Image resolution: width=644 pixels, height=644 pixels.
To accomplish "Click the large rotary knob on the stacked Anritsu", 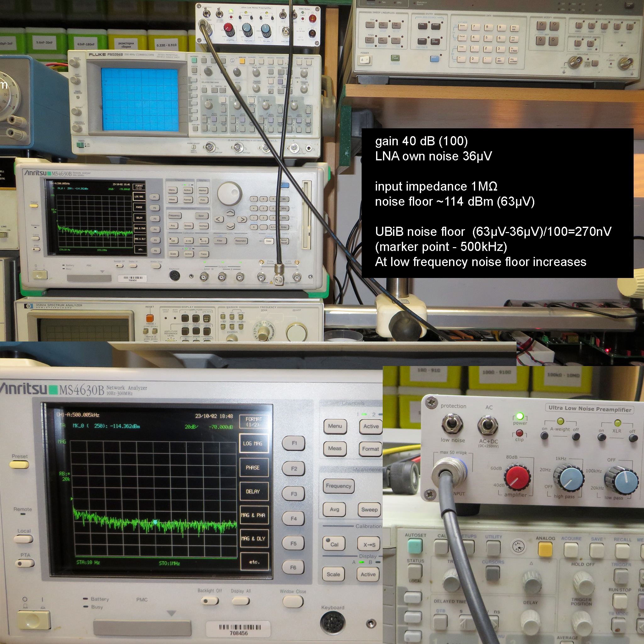I will 230,193.
